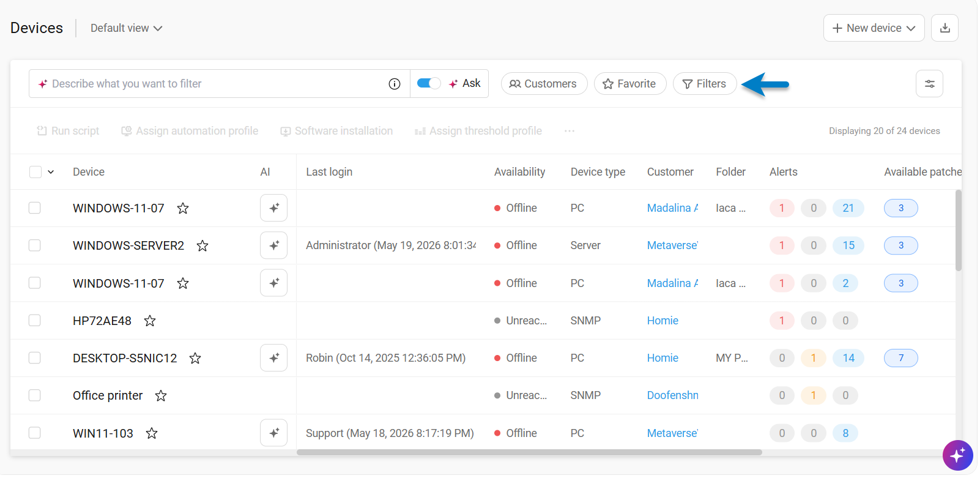This screenshot has width=980, height=478.
Task: Check the DESKTOP-S5NIC12 row checkbox
Action: point(35,358)
